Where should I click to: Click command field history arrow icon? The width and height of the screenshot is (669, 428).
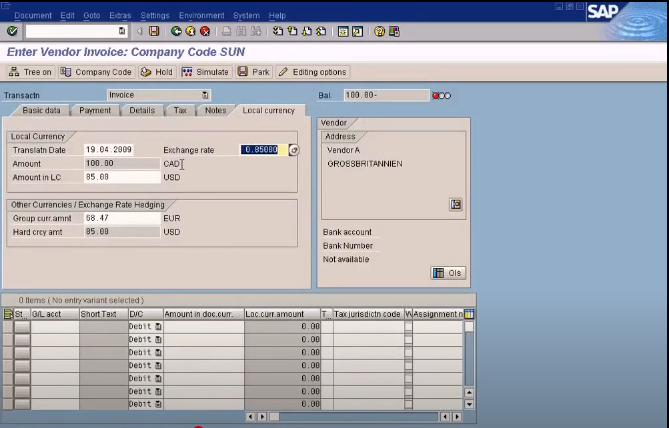pyautogui.click(x=122, y=31)
